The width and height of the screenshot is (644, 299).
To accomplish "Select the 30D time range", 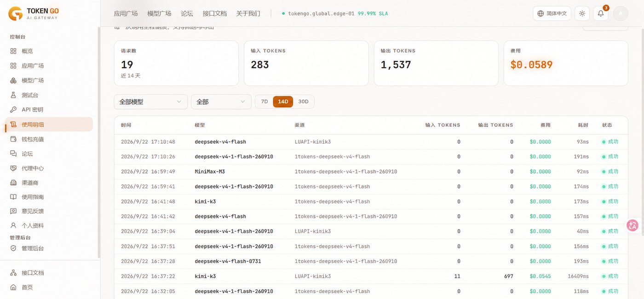I will click(304, 102).
